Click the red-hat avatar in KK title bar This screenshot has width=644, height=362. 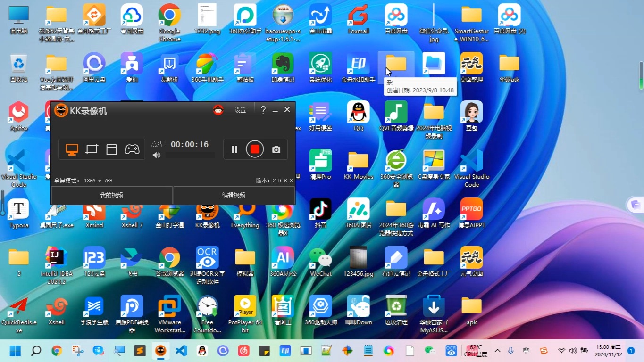coord(218,110)
